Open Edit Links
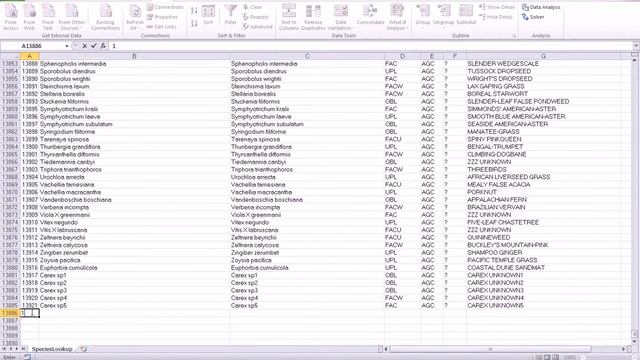This screenshot has width=640, height=360. [x=162, y=27]
